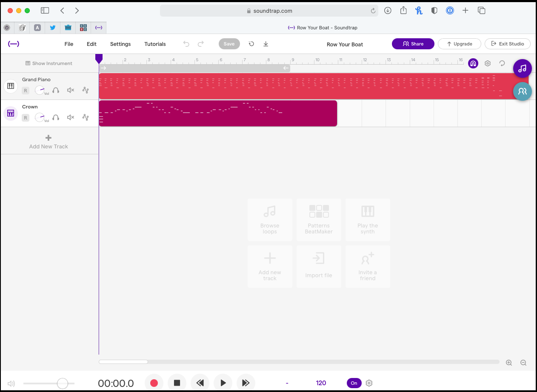The width and height of the screenshot is (537, 392).
Task: Open the Twitter pinned tab
Action: (53, 28)
